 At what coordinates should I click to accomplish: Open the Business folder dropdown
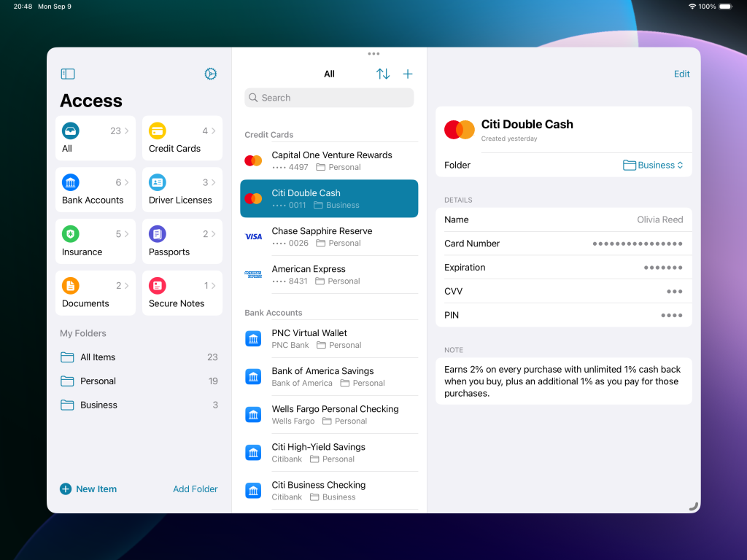tap(653, 166)
